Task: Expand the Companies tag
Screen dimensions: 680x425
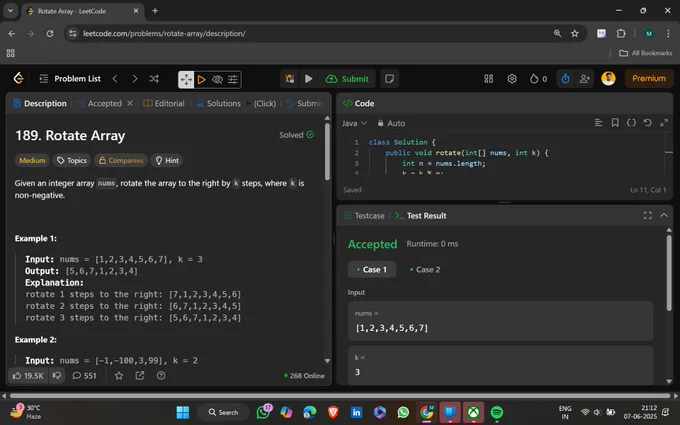Action: point(121,160)
